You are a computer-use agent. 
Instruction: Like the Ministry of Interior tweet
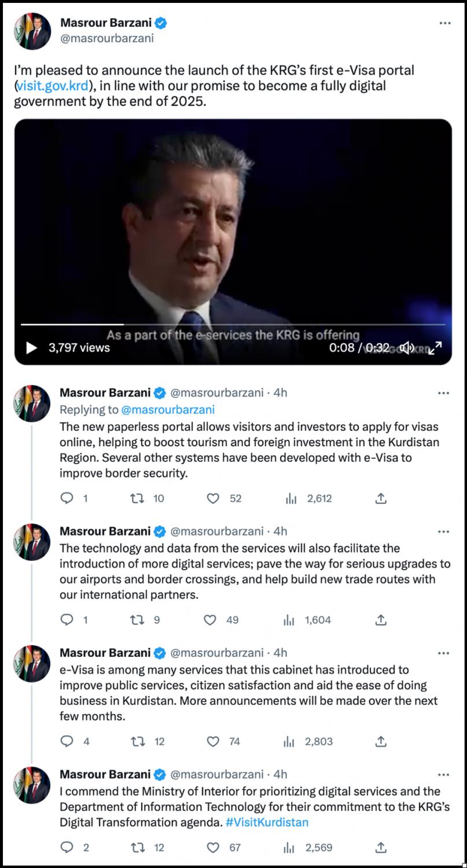214,848
